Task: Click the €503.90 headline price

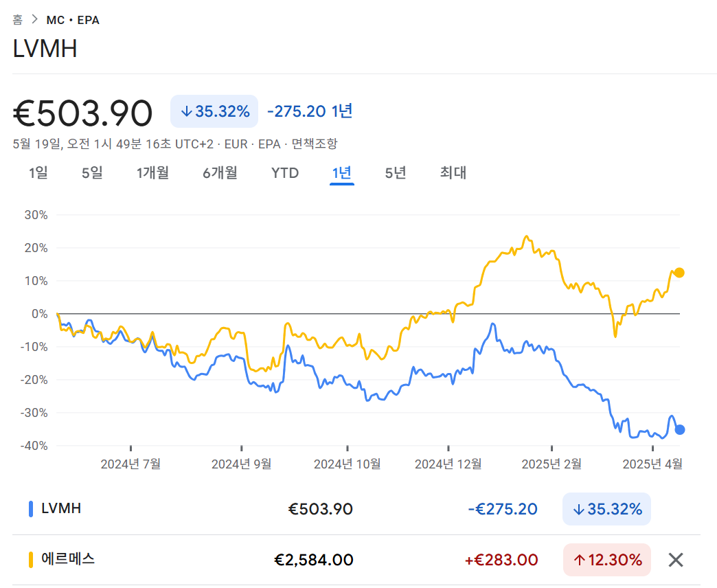Action: coord(83,113)
